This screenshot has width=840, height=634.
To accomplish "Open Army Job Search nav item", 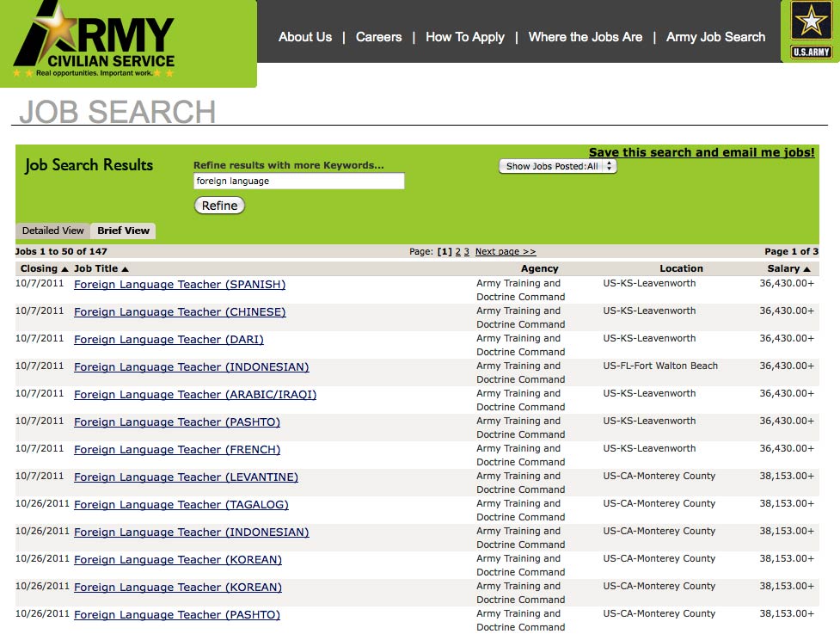I will [x=715, y=37].
